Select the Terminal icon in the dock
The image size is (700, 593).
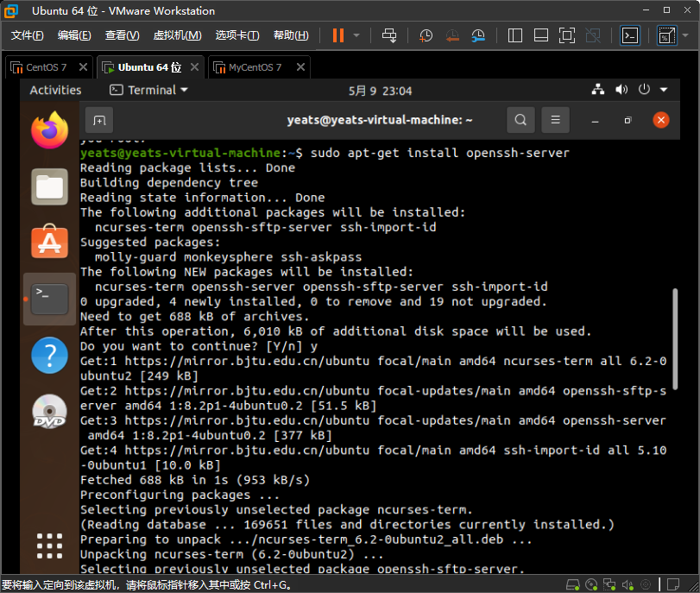pyautogui.click(x=49, y=299)
